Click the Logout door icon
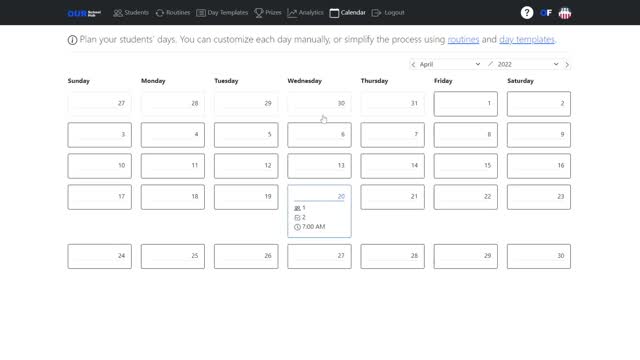 tap(376, 13)
